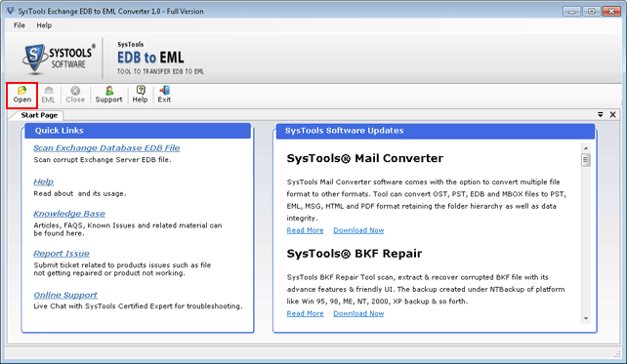The image size is (627, 364).
Task: Open the File menu
Action: [x=20, y=25]
